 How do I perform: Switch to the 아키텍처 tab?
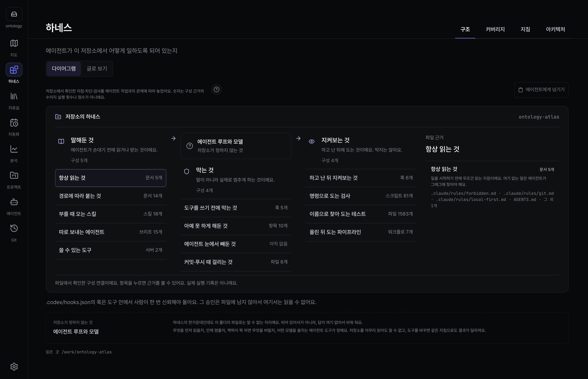coord(555,29)
